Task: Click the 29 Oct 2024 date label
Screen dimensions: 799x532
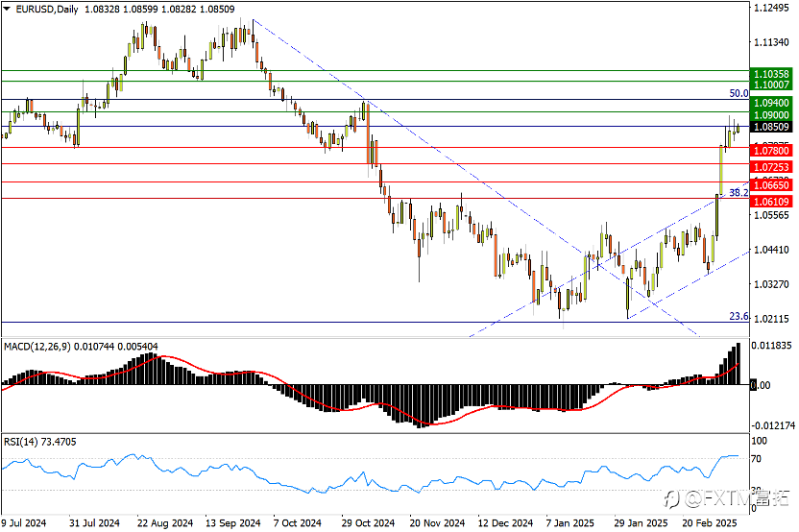Action: click(x=369, y=523)
